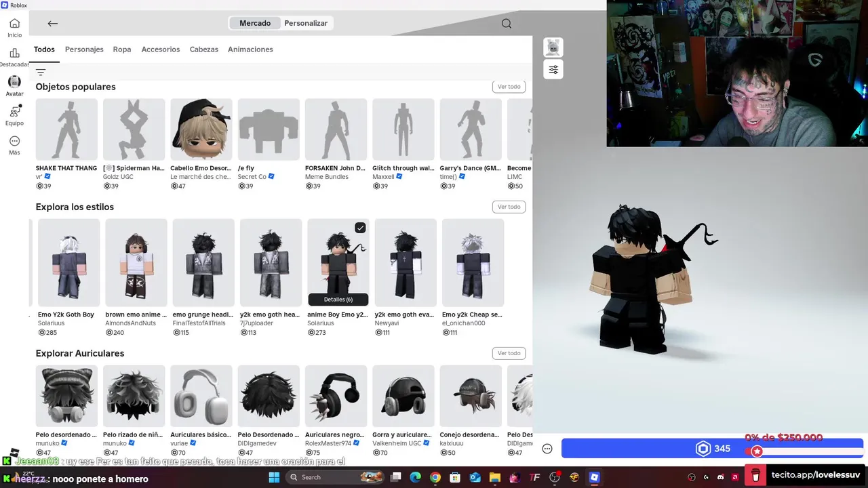Click Ver todo for Explorar Auriculares

click(509, 353)
